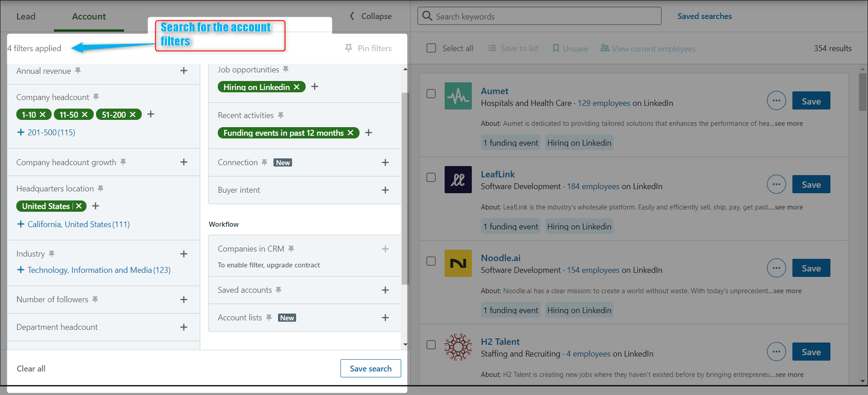Screen dimensions: 868x395
Task: Open more options for H2 Talent
Action: tap(777, 352)
